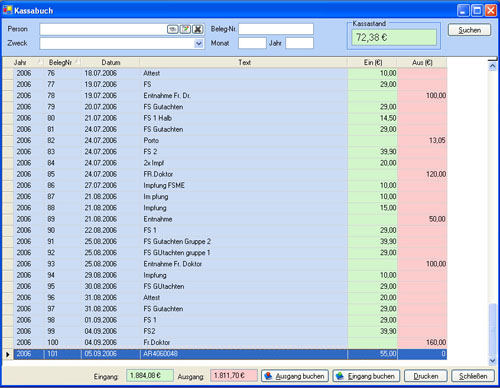Click the scrollbar up arrow
Viewport: 500px width, 388px height.
[x=492, y=66]
